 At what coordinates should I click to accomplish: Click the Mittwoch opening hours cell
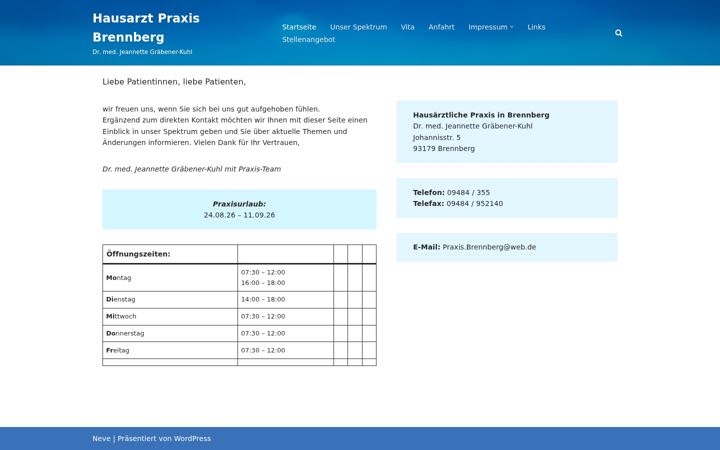click(285, 316)
